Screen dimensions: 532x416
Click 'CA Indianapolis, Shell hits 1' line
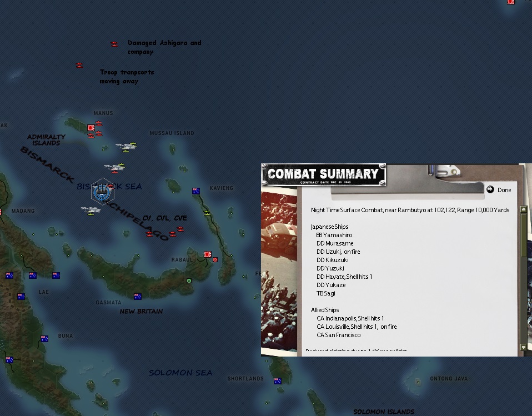tap(350, 318)
